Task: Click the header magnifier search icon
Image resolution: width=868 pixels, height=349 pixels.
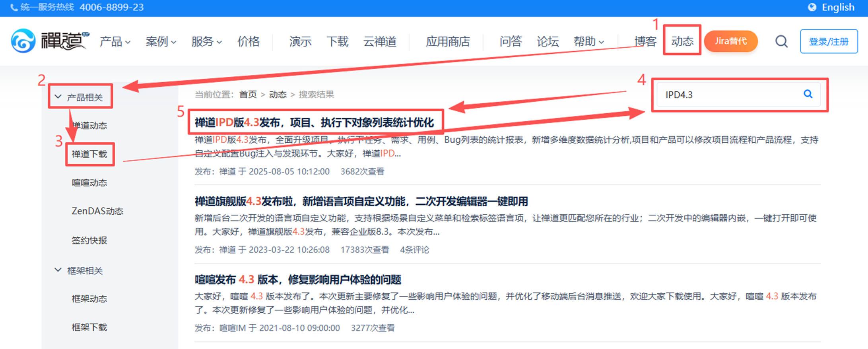Action: 781,41
